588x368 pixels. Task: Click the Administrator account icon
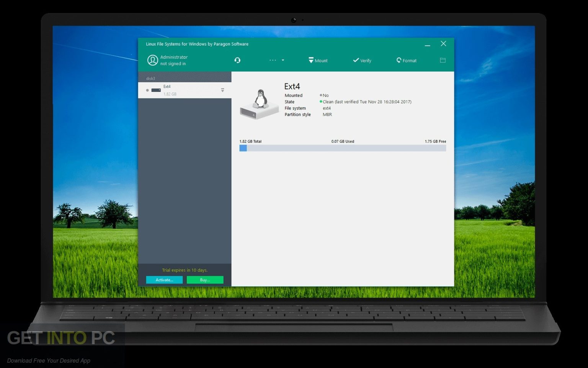tap(153, 60)
